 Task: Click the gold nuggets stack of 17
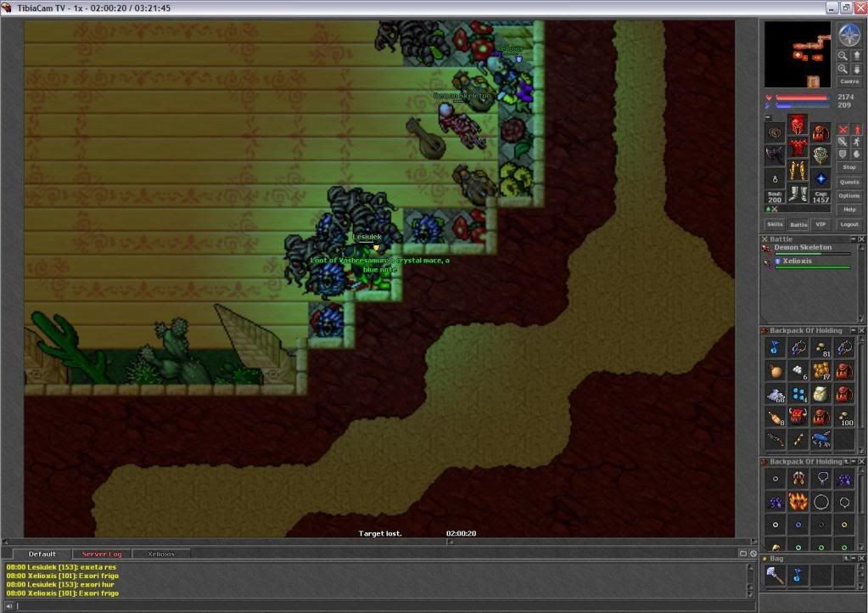coord(821,370)
